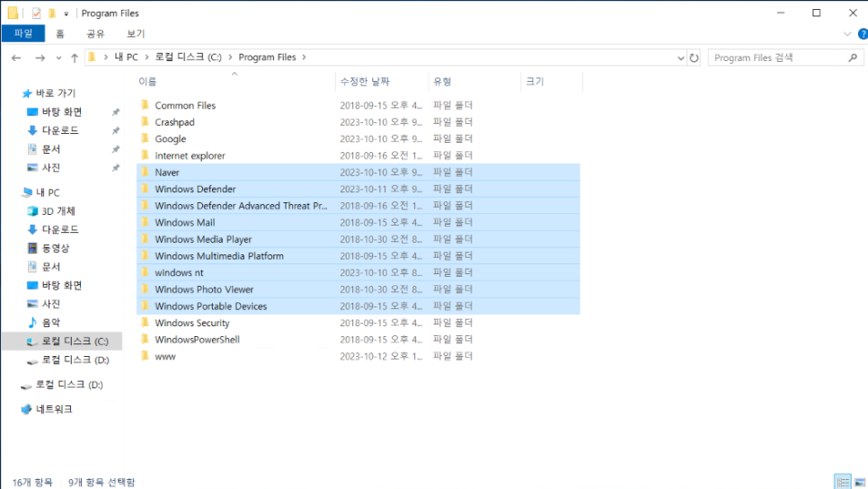Image resolution: width=868 pixels, height=489 pixels.
Task: Switch to large icons view in status bar
Action: 857,482
